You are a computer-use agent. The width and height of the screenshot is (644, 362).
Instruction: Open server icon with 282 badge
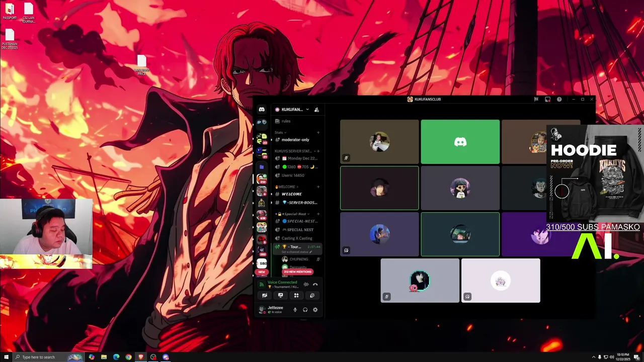[x=262, y=251]
